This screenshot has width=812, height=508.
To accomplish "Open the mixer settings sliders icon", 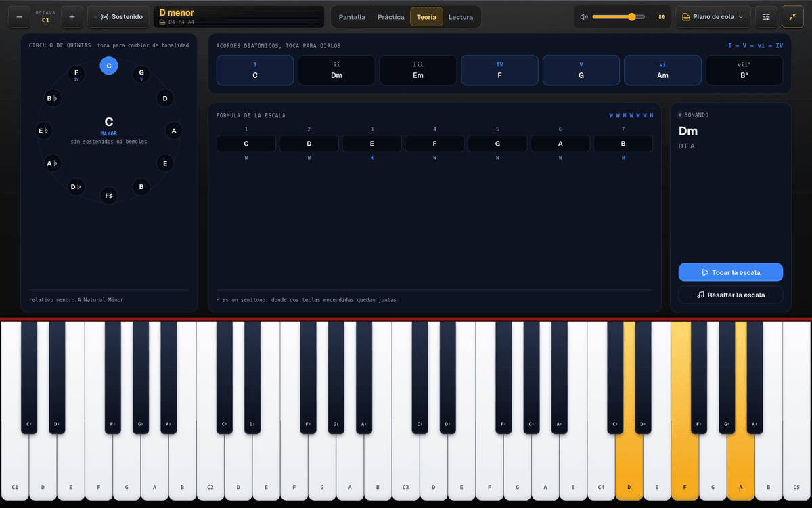I will pos(766,17).
